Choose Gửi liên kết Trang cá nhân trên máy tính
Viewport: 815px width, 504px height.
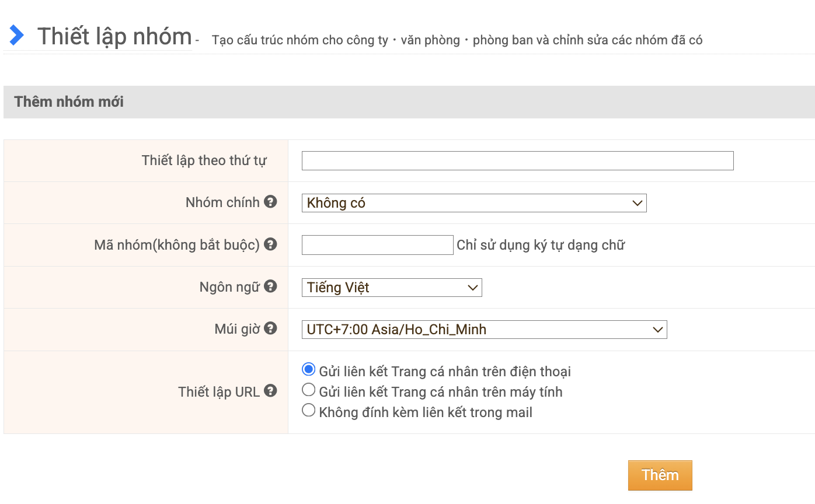point(308,390)
